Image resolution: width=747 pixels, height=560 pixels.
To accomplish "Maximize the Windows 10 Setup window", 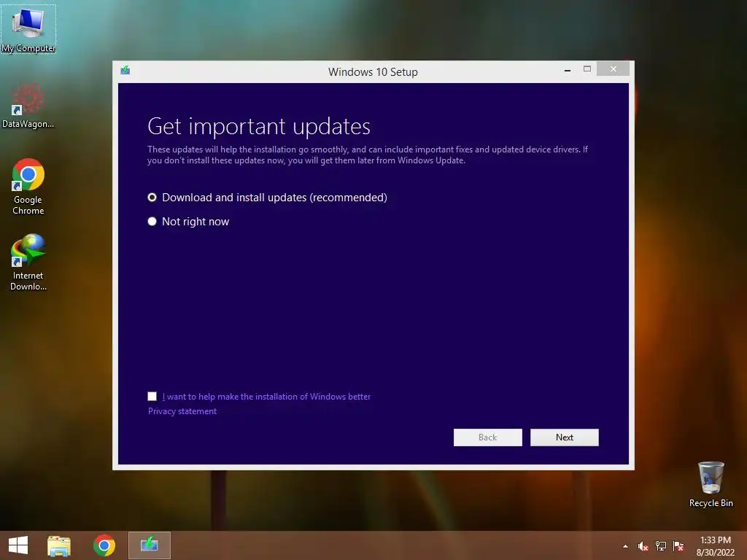I will (x=587, y=69).
